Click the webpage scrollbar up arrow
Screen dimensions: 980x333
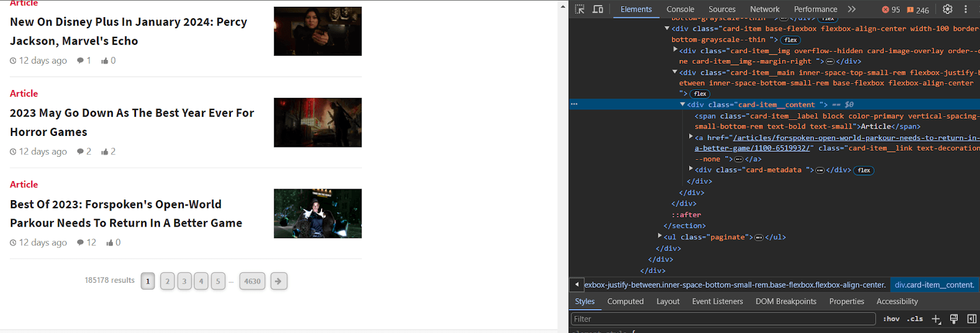coord(563,6)
